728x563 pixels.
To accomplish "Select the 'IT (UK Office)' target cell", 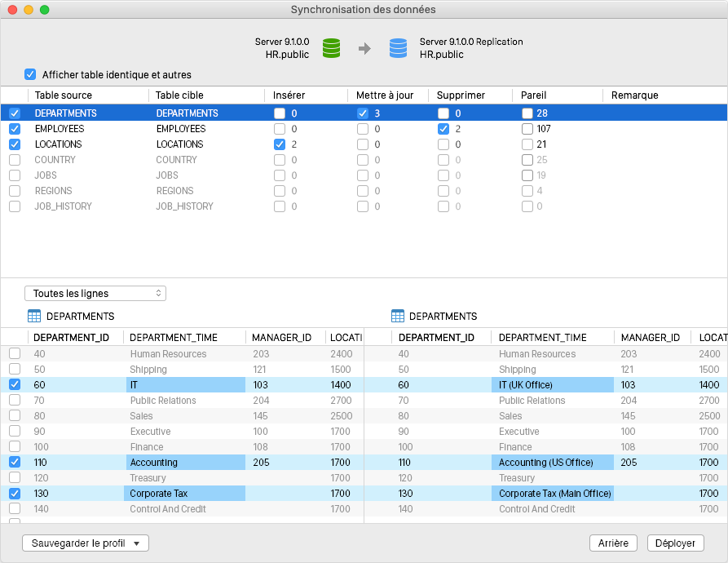I will 526,384.
